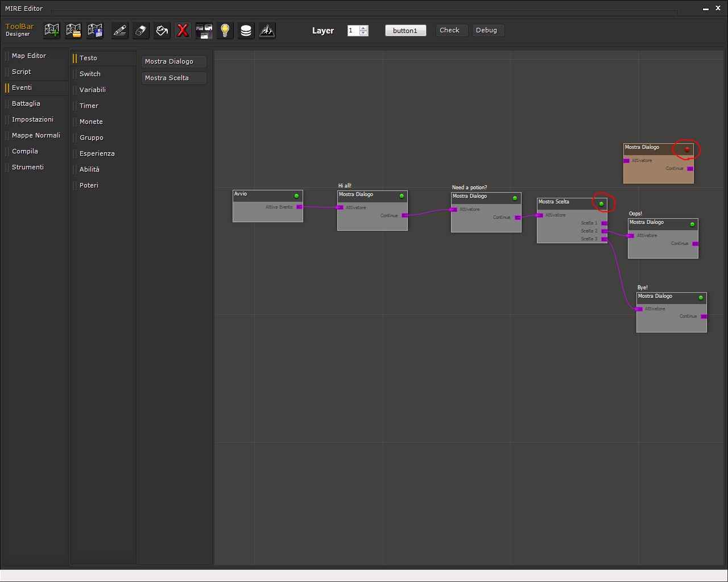The height and width of the screenshot is (582, 728).
Task: Click the Layer number input field
Action: click(353, 31)
